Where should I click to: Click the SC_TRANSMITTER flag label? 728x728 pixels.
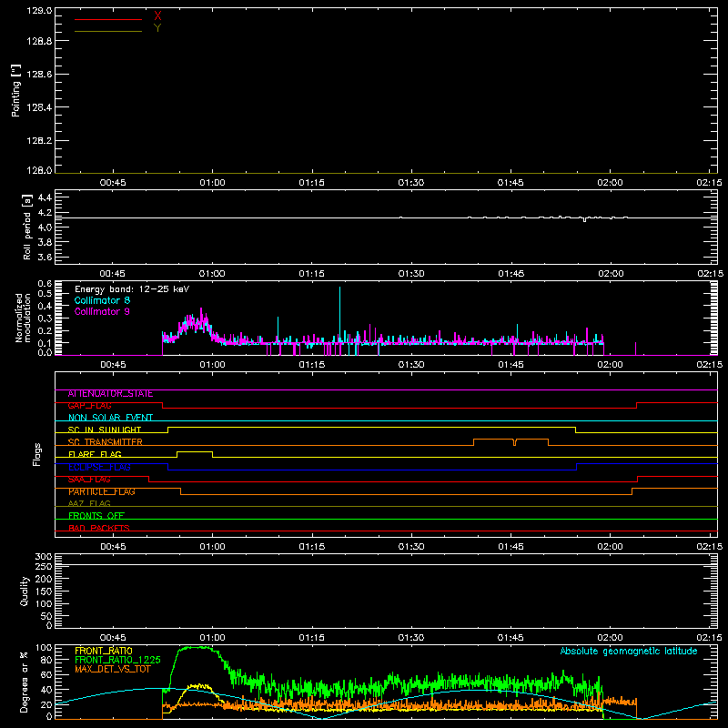point(106,442)
